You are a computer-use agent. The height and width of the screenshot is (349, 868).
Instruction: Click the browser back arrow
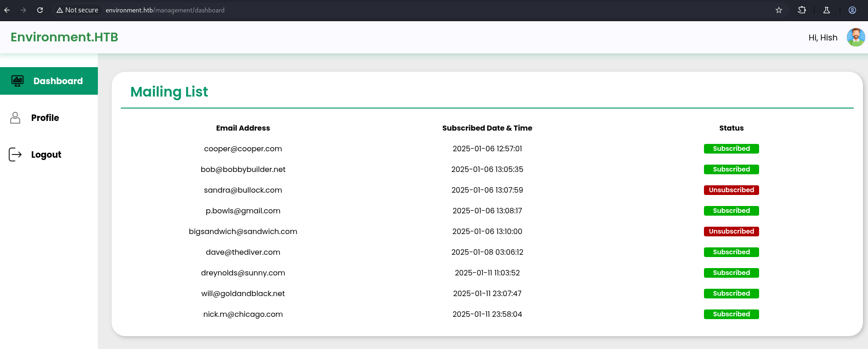click(7, 10)
